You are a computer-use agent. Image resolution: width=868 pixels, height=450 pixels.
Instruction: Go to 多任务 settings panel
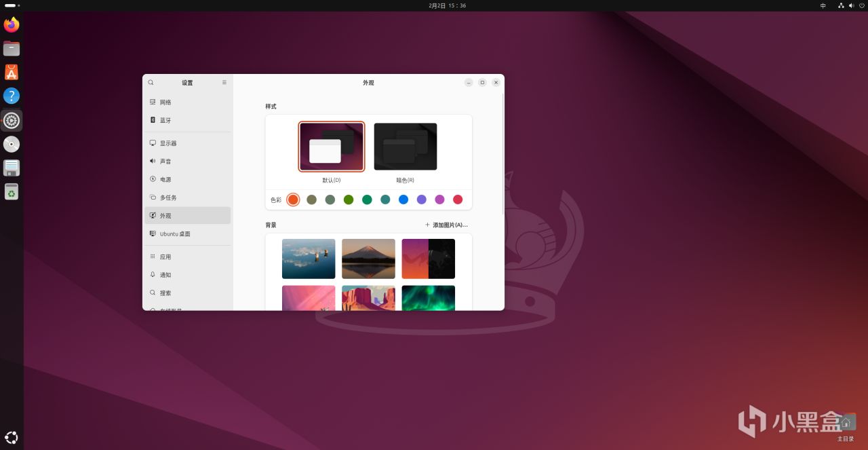point(188,198)
